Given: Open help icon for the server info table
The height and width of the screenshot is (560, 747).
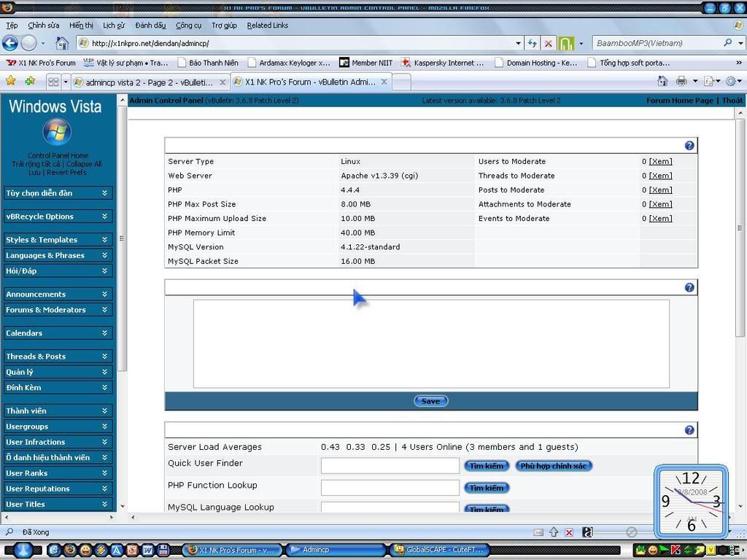Looking at the screenshot, I should point(689,146).
